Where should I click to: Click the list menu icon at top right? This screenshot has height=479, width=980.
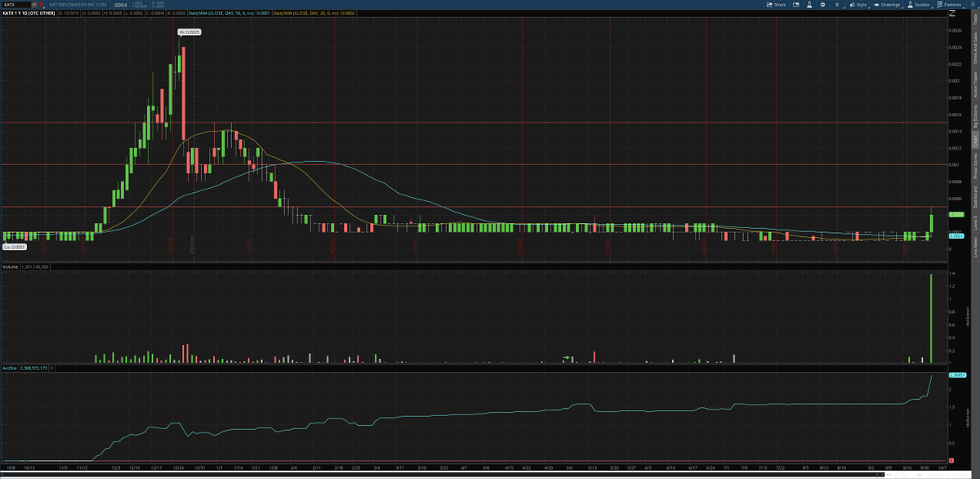pos(973,4)
